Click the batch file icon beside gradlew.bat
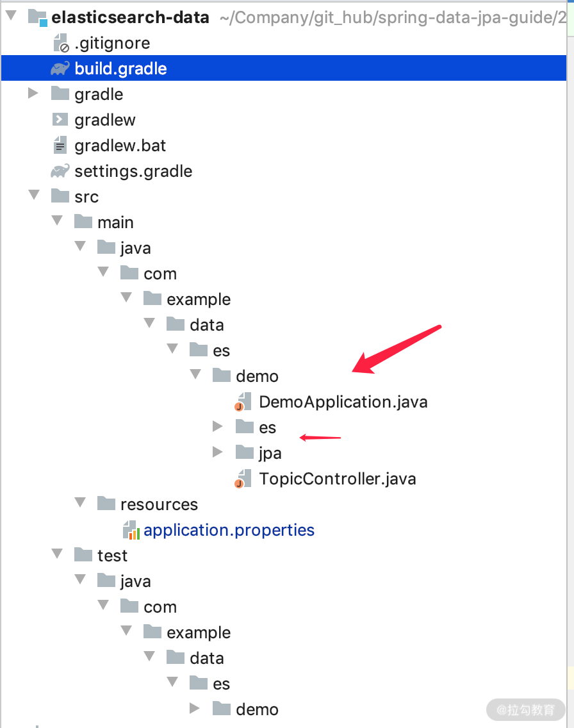 [x=60, y=145]
